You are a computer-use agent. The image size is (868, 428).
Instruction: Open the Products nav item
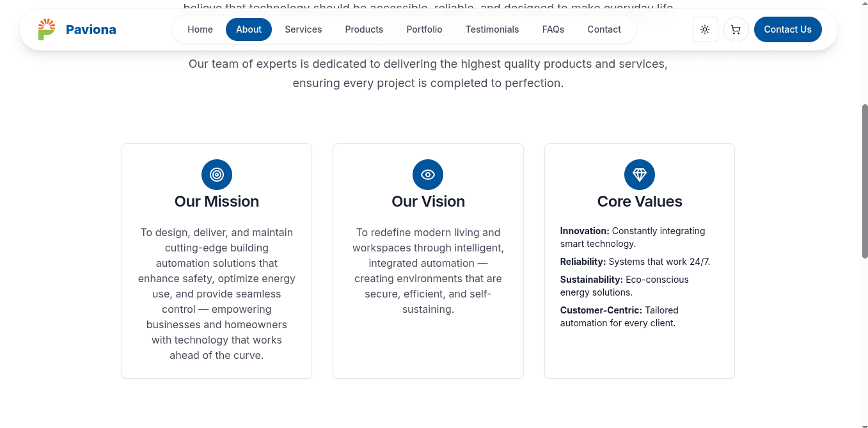[x=364, y=29]
